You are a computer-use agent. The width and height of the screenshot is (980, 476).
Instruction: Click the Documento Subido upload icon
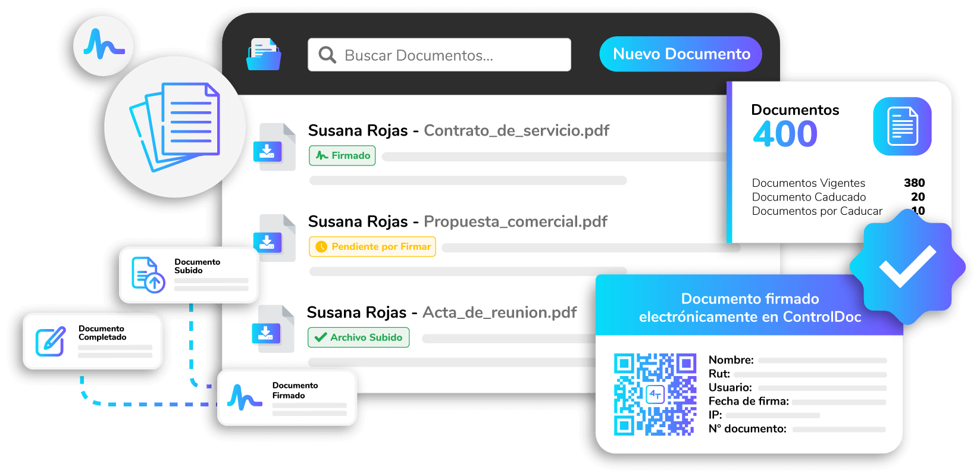coord(148,274)
